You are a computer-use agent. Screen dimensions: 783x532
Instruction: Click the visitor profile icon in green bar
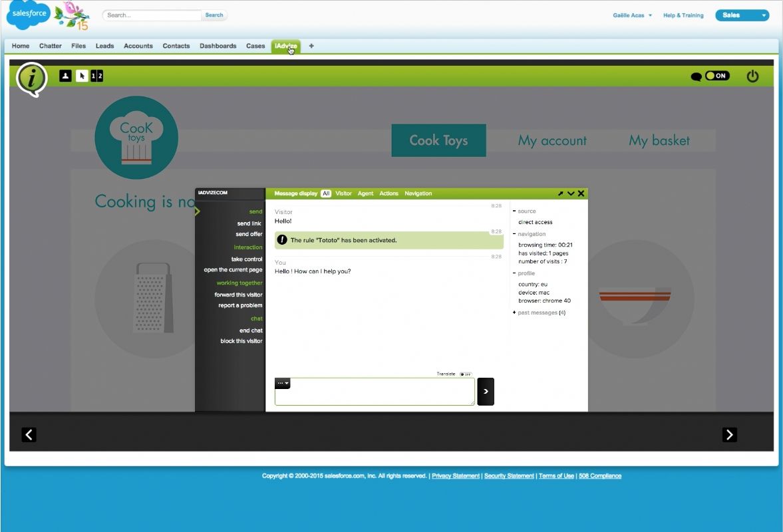pos(65,76)
